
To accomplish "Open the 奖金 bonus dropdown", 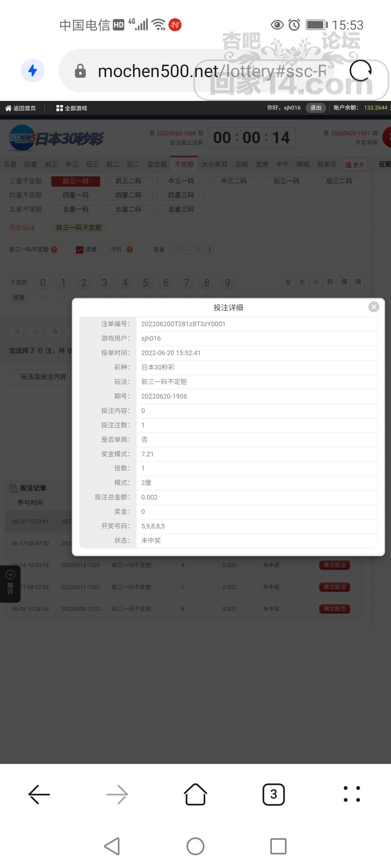I will pyautogui.click(x=191, y=250).
